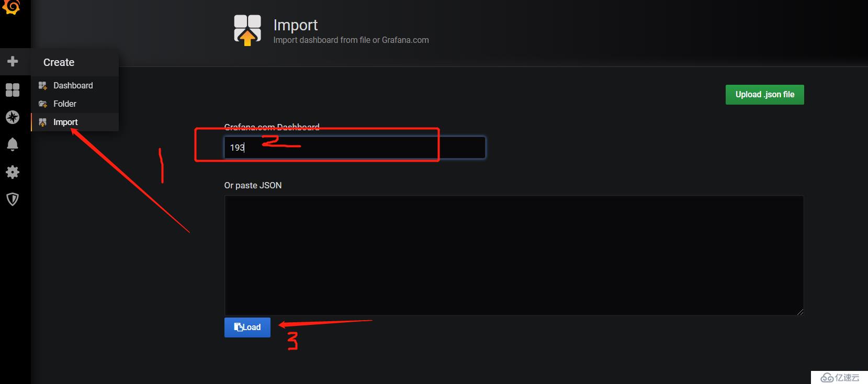This screenshot has height=384, width=868.
Task: Click the paste JSON textarea resize handle
Action: pos(800,312)
